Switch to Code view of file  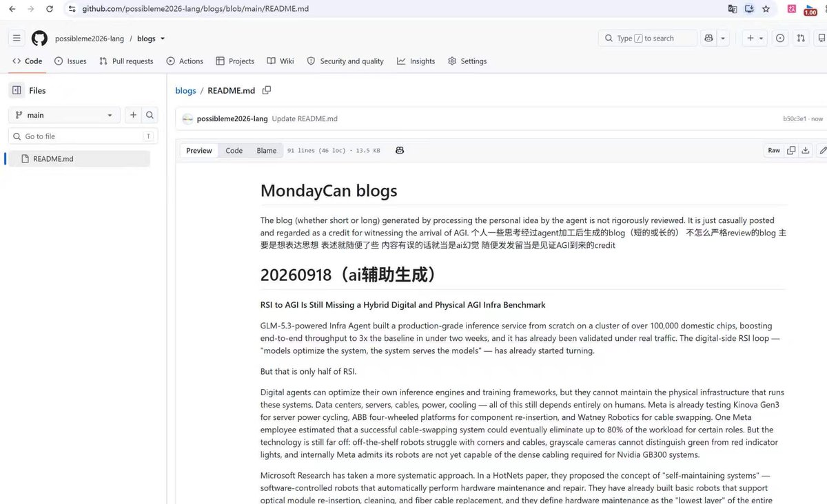point(234,150)
